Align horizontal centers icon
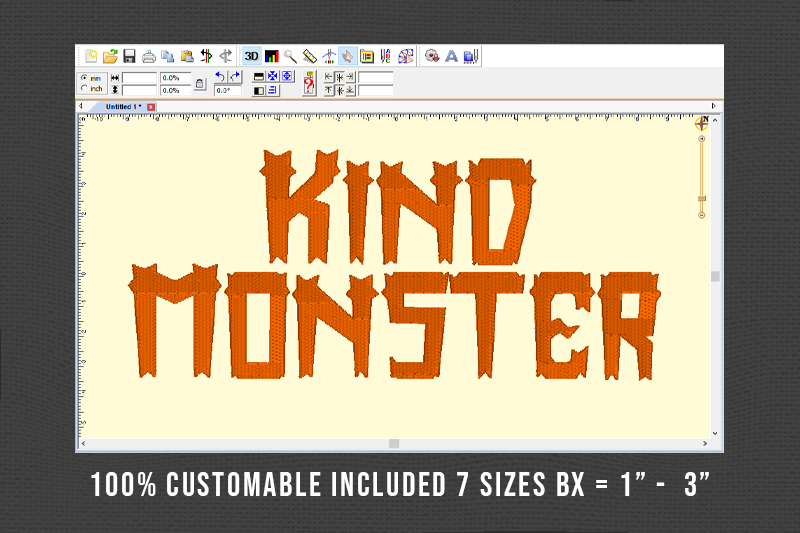Screen dimensions: 800x533 pos(339,77)
